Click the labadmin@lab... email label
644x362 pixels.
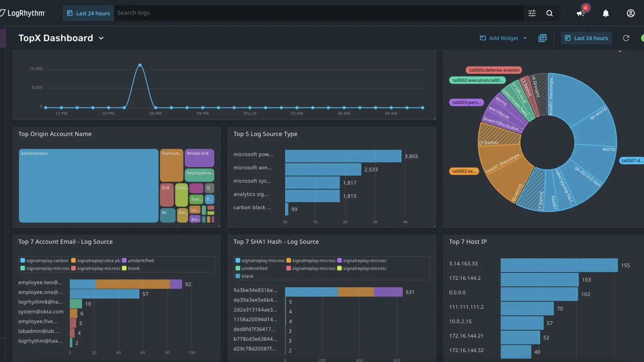39,331
